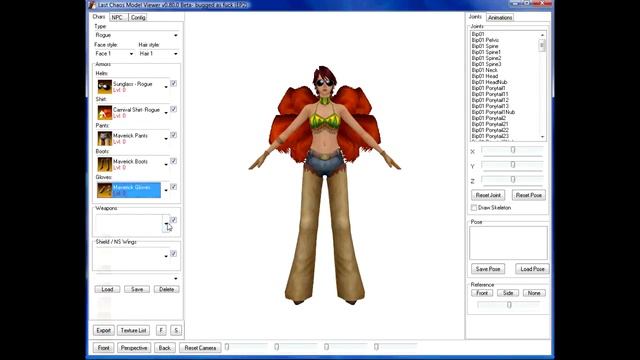Switch to the Chars tab
The height and width of the screenshot is (360, 640).
coord(99,17)
